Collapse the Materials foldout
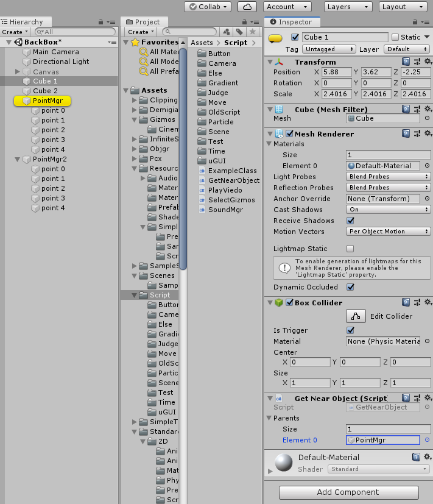This screenshot has height=504, width=433. [x=269, y=144]
